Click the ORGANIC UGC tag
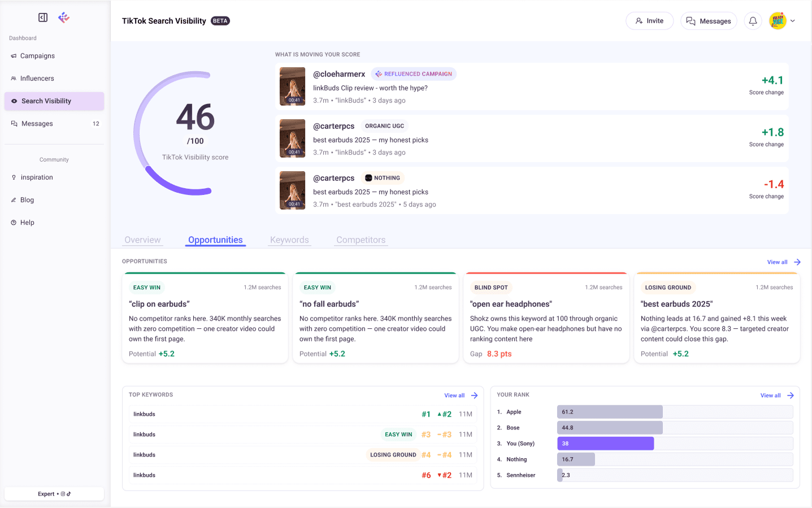The width and height of the screenshot is (812, 508). (384, 126)
